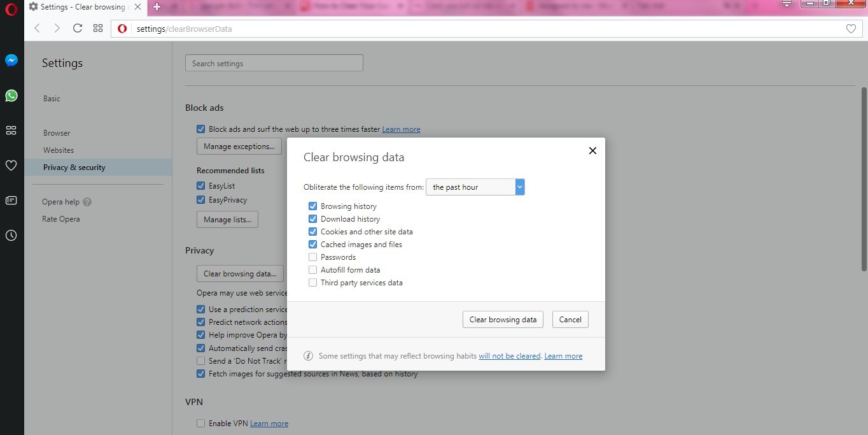The height and width of the screenshot is (435, 868).
Task: Cancel the Clear browsing data dialog
Action: 570,320
